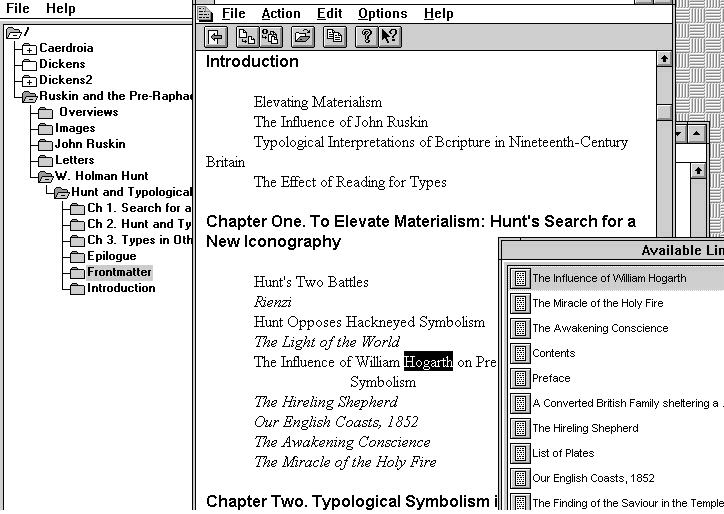
Task: Open the Options menu
Action: (x=383, y=14)
